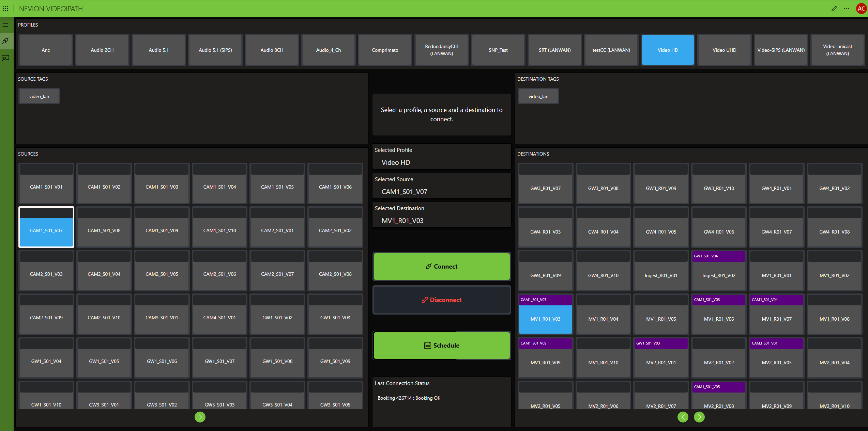Screen dimensions: 868x431
Task: Select the SNP_Test profile
Action: (498, 50)
